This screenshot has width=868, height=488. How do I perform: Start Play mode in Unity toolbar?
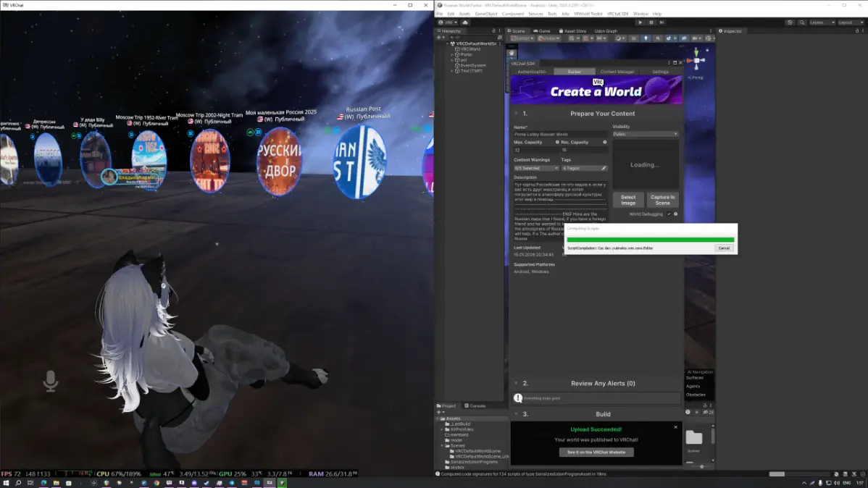[x=640, y=22]
